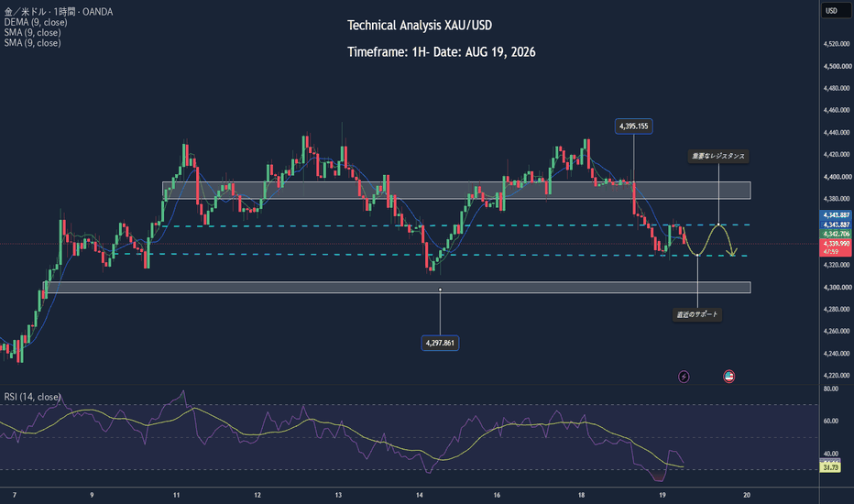This screenshot has width=854, height=504.
Task: Click the 4,400.000 price axis label
Action: [836, 177]
